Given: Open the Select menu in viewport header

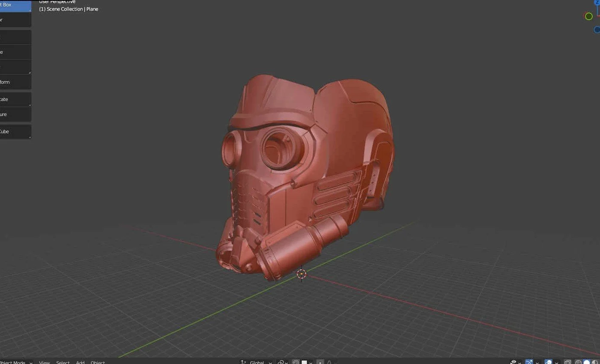Looking at the screenshot, I should coord(63,362).
